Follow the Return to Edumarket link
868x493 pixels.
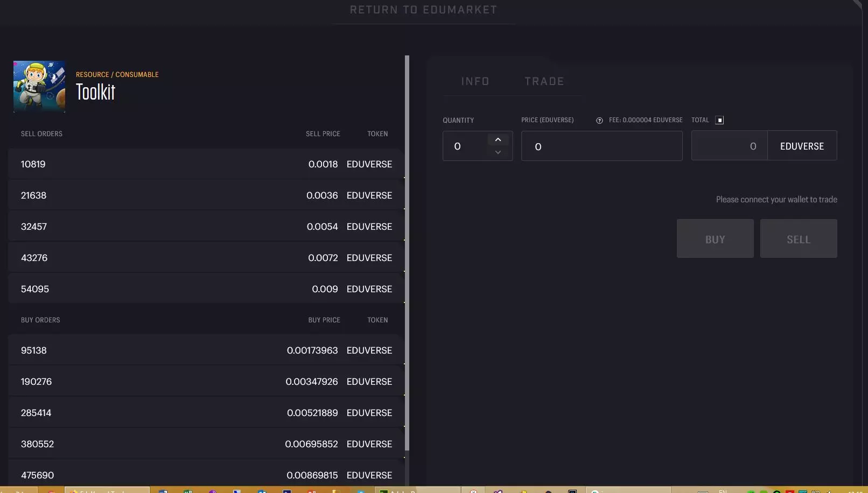click(x=423, y=10)
